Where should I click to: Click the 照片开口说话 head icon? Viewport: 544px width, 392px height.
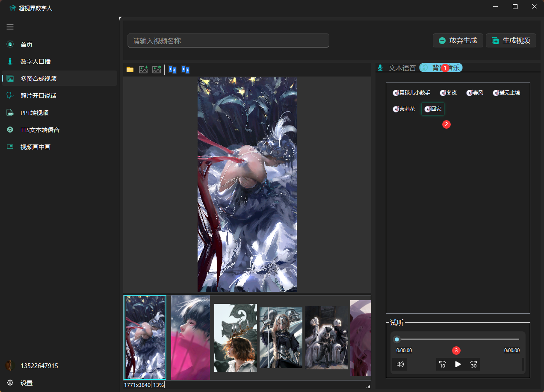tap(10, 95)
